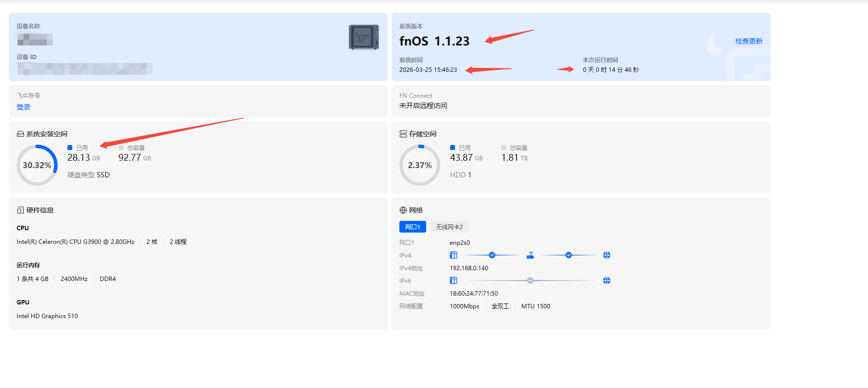Click the enp2s0 interface name

pyautogui.click(x=460, y=243)
